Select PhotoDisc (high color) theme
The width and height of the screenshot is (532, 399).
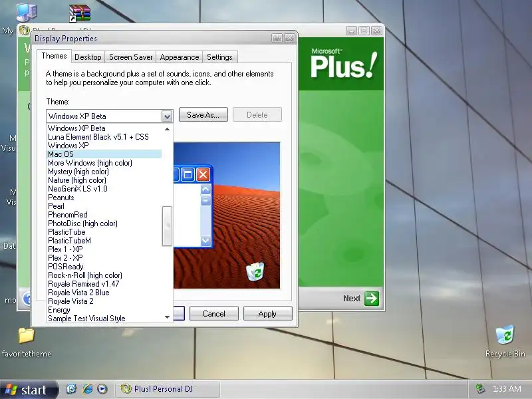[x=104, y=223]
